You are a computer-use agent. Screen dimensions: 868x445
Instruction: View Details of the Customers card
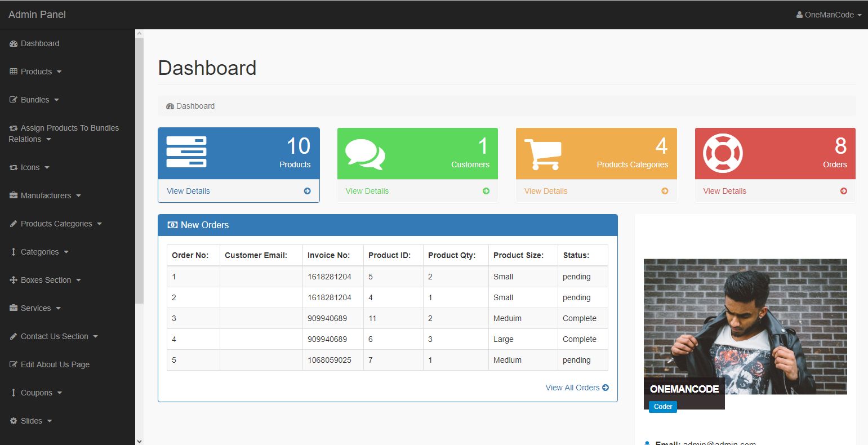367,191
